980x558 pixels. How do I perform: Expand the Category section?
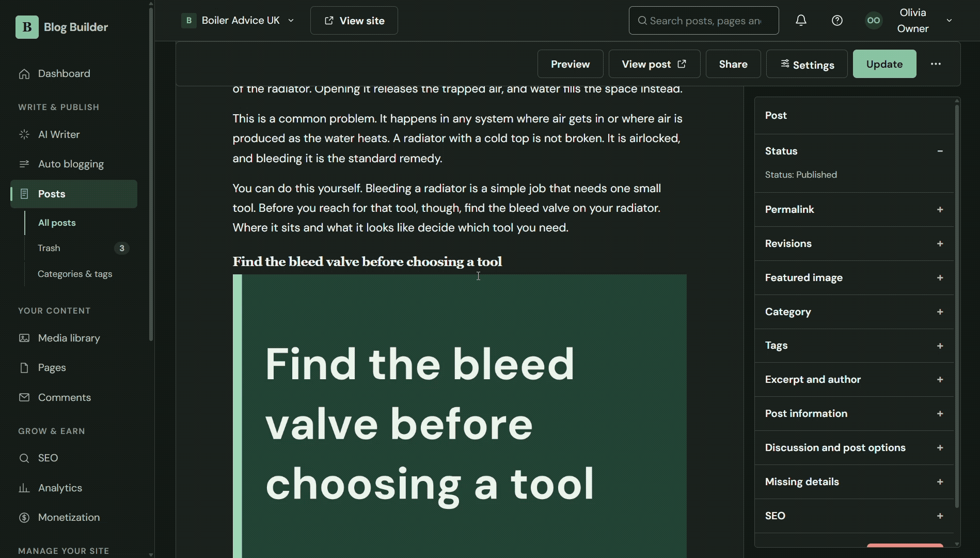click(x=940, y=312)
